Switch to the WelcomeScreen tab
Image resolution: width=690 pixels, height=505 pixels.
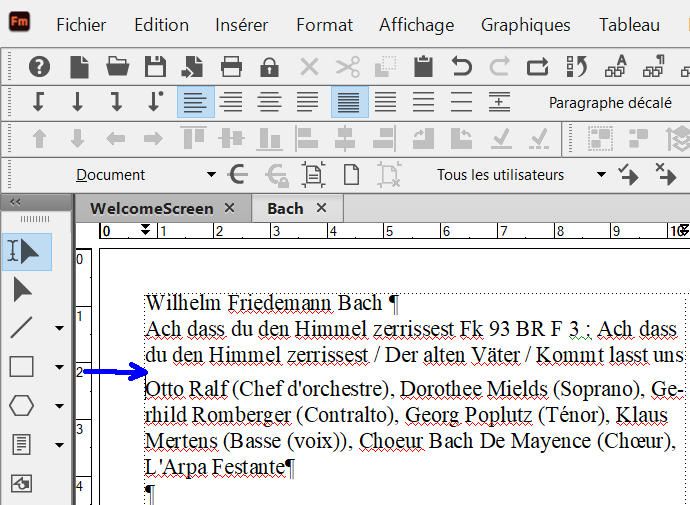[x=152, y=209]
